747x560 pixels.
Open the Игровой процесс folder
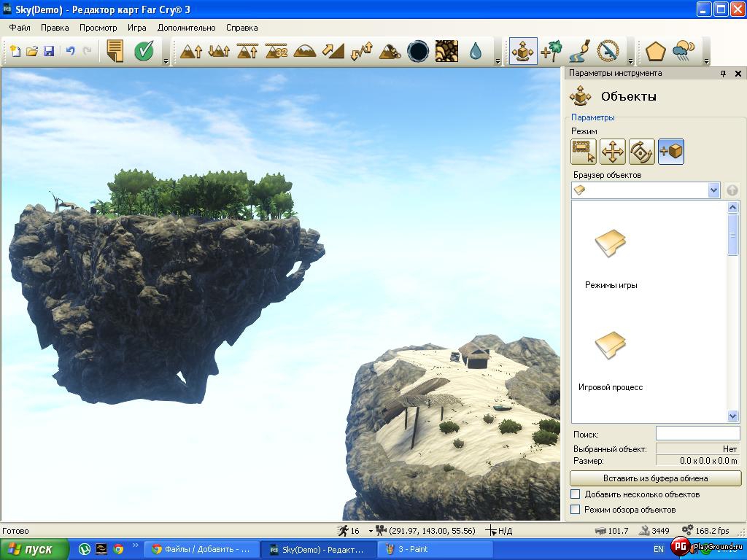611,361
